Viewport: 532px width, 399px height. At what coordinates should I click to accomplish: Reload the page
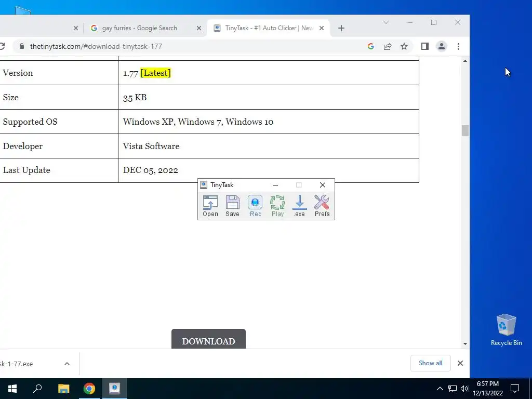coord(2,46)
